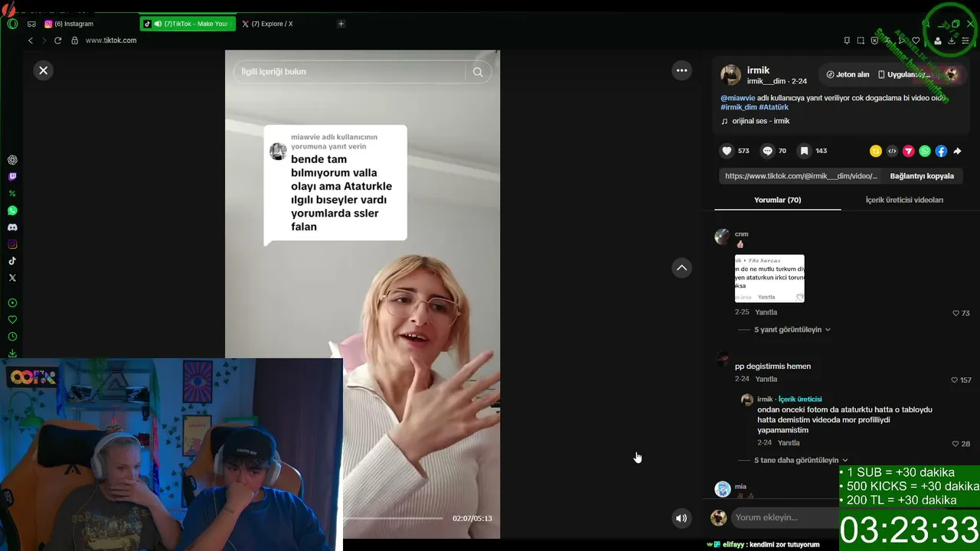The height and width of the screenshot is (551, 980).
Task: Open the video three-dots options menu
Action: click(x=681, y=70)
